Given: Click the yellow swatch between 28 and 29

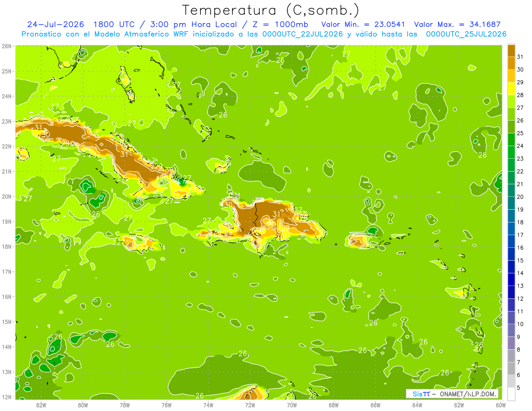Looking at the screenshot, I should click(x=511, y=89).
